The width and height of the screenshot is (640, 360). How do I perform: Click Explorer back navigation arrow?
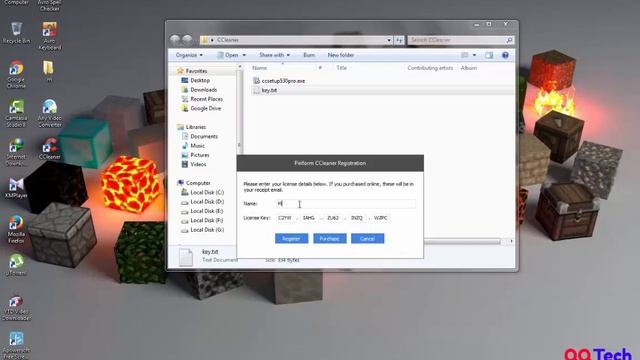click(x=175, y=40)
